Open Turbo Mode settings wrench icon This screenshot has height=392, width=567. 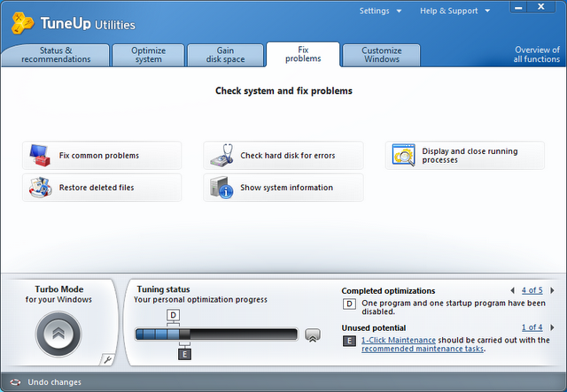[107, 359]
